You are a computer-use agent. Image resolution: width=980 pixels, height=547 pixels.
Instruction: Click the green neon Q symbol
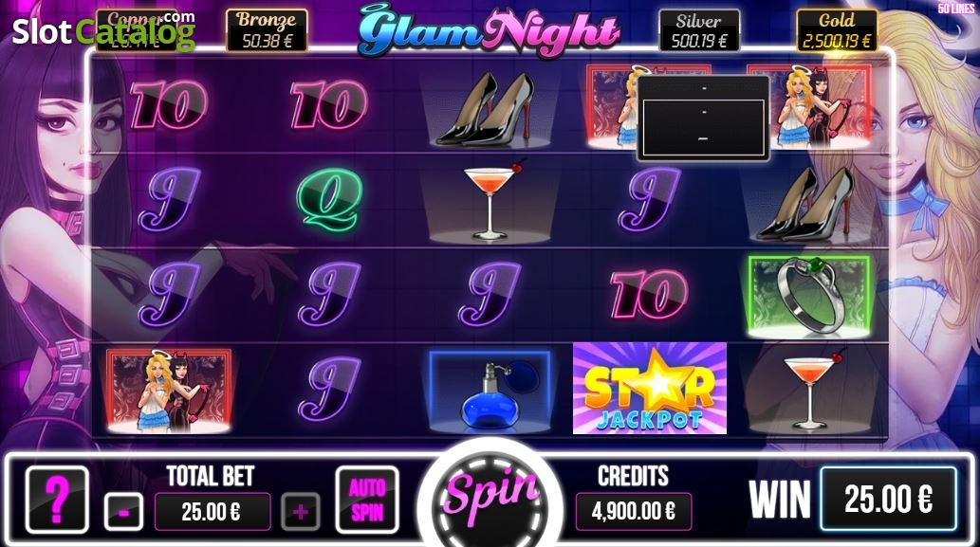tap(329, 200)
